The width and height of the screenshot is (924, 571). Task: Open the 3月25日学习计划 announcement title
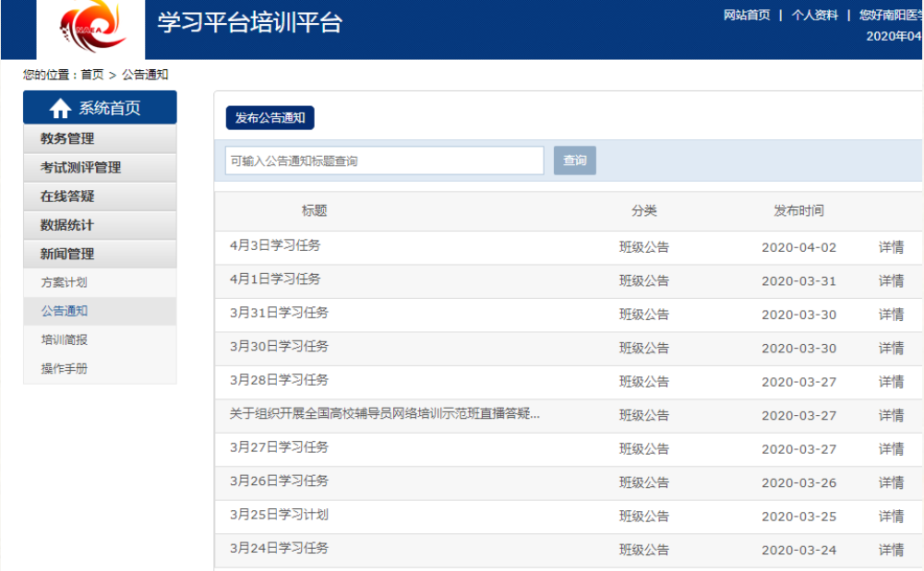279,515
